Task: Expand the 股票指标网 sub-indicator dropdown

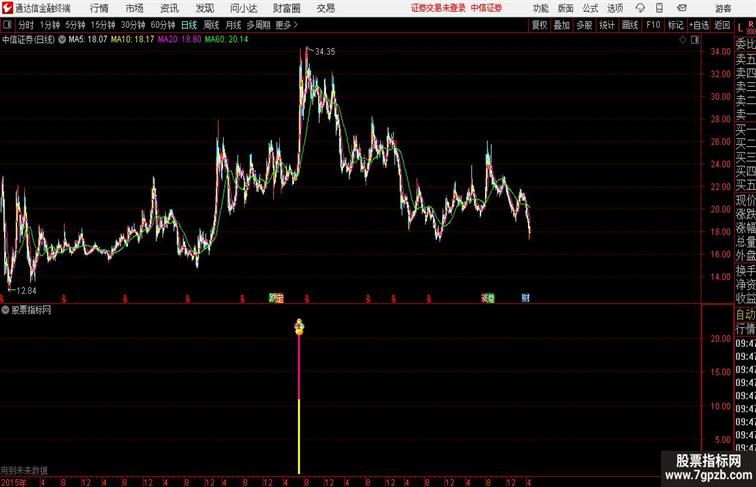Action: pos(5,310)
